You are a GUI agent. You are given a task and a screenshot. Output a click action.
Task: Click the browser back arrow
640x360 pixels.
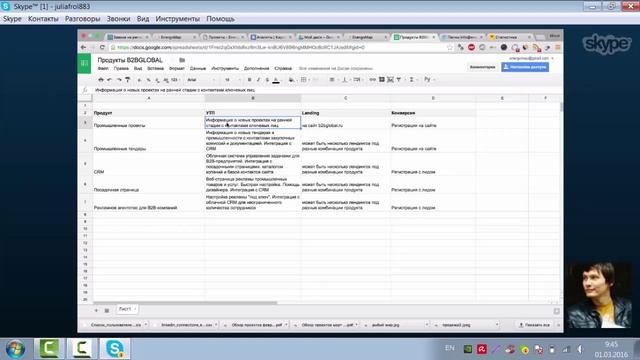[x=84, y=47]
